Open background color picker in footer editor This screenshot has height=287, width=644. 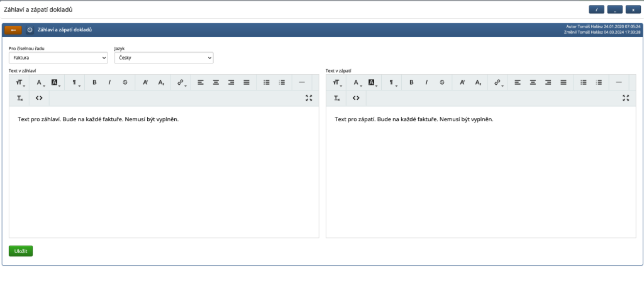click(372, 82)
